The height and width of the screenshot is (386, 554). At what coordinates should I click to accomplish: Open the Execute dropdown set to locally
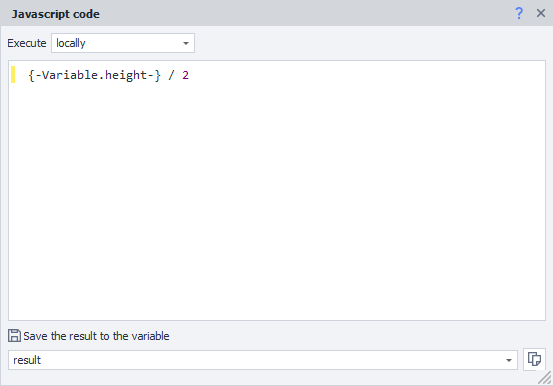[123, 43]
